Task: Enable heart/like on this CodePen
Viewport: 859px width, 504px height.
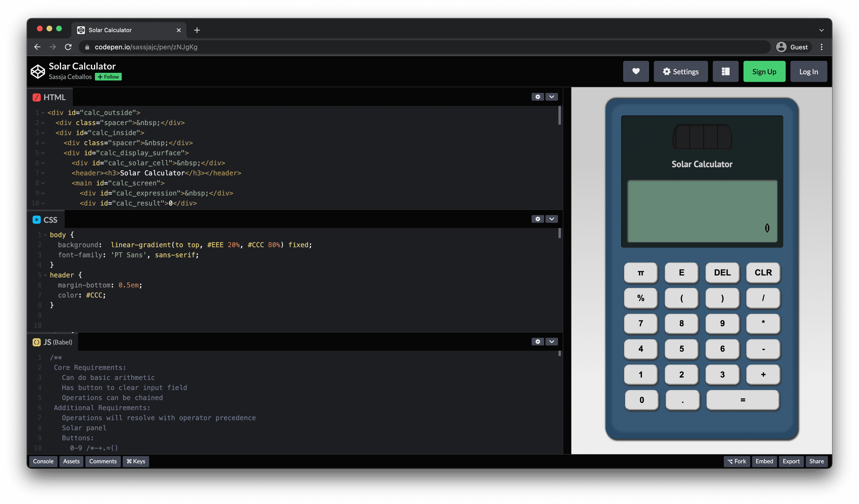Action: (636, 71)
